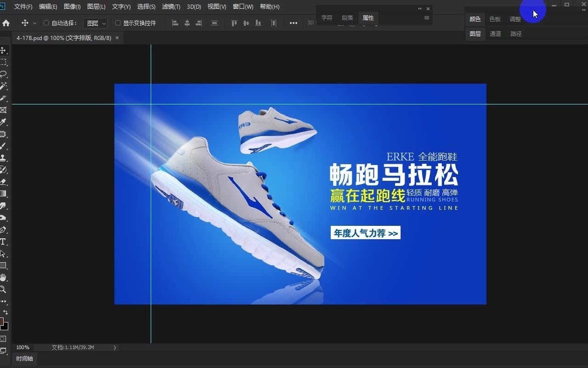Image resolution: width=588 pixels, height=368 pixels.
Task: Select the Type tool
Action: [x=3, y=241]
